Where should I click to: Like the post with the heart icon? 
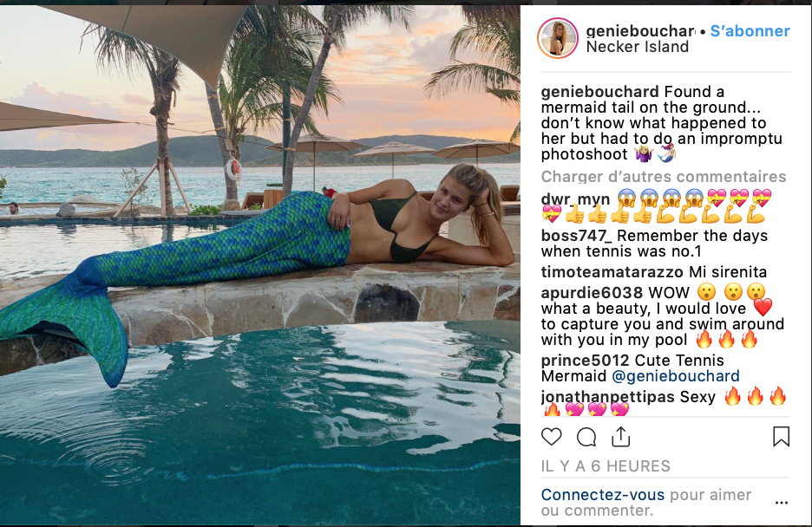(551, 437)
